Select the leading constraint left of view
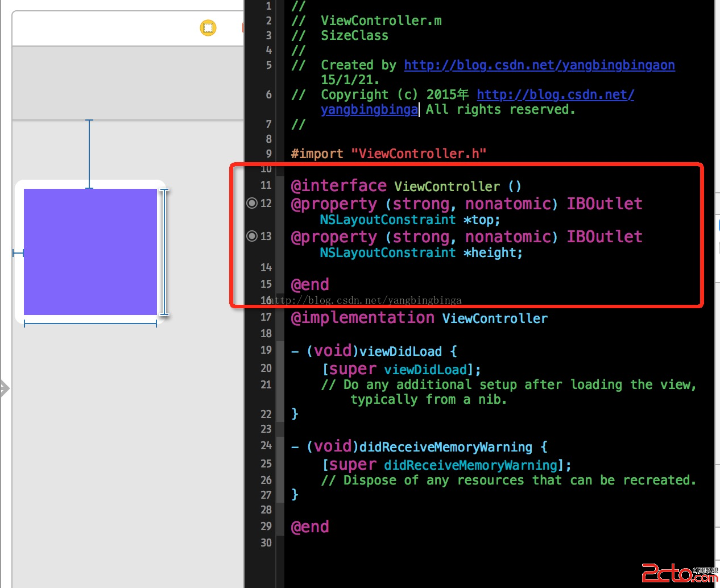This screenshot has height=588, width=720. coord(18,252)
